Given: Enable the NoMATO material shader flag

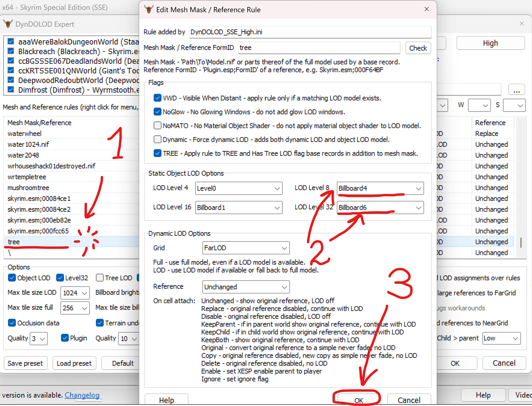Looking at the screenshot, I should pos(157,126).
